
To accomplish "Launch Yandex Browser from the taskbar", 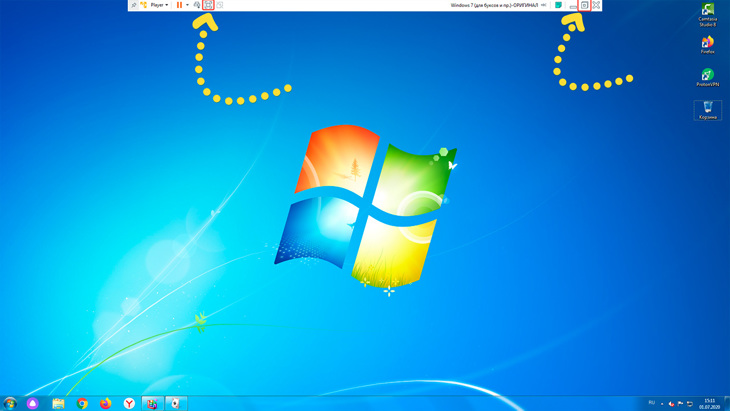I will coord(129,403).
